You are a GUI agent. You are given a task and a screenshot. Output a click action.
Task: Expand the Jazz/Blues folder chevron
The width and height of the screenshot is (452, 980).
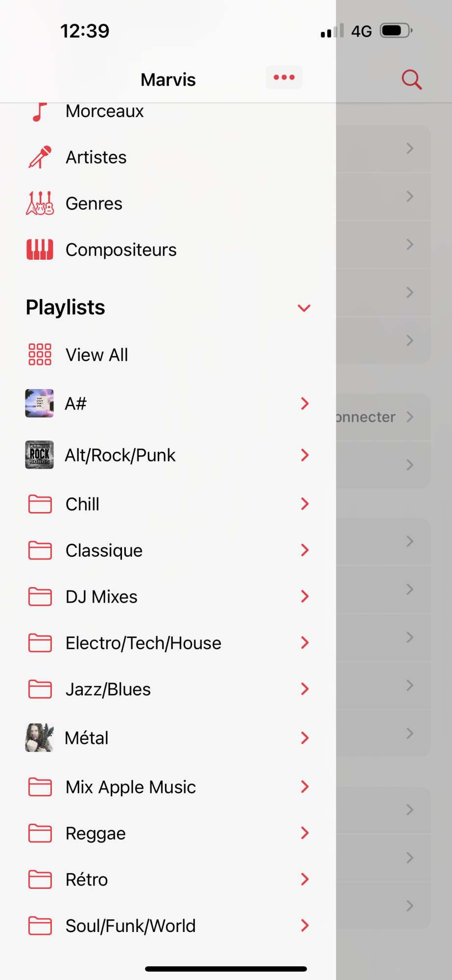pyautogui.click(x=305, y=689)
